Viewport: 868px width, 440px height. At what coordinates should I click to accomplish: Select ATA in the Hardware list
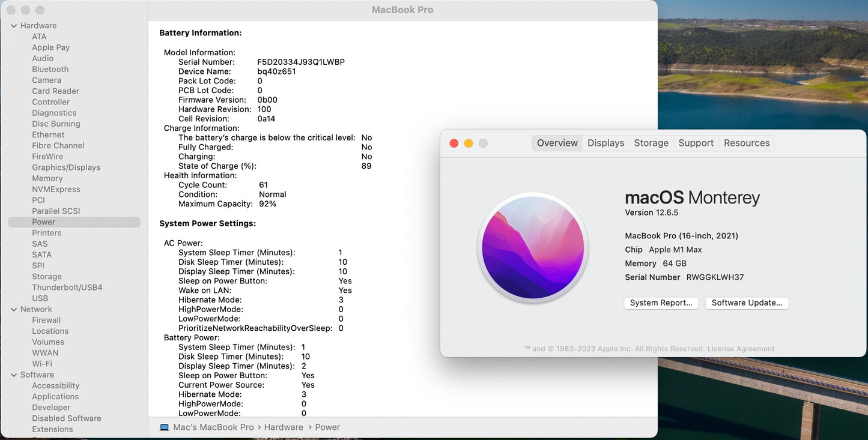click(39, 37)
